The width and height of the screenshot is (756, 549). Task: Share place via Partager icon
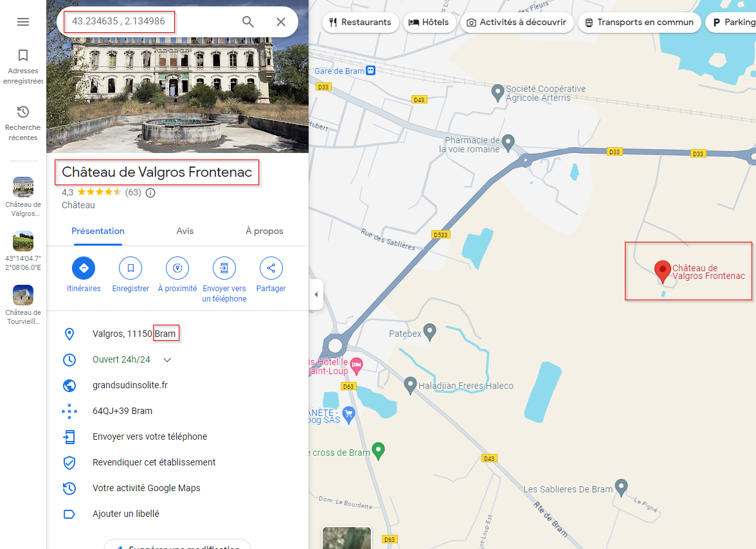[271, 268]
